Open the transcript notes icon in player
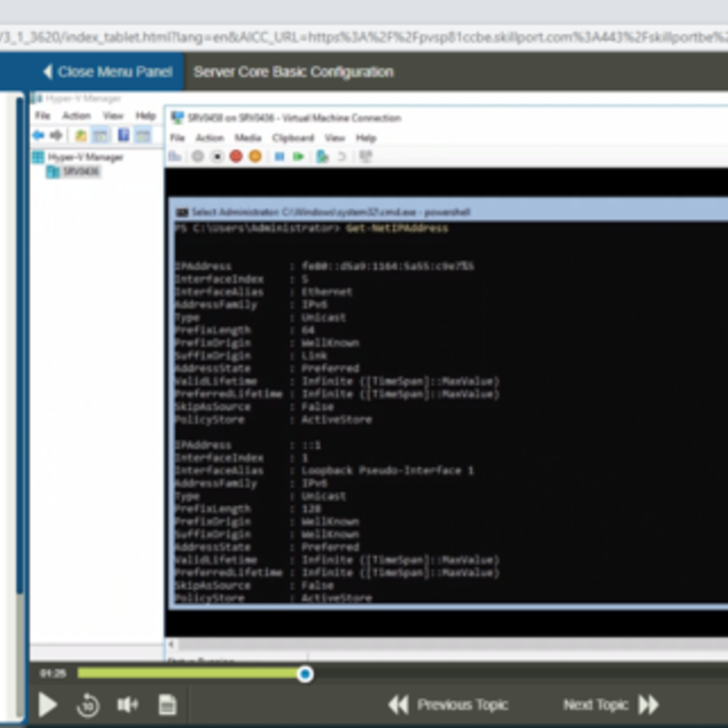The width and height of the screenshot is (728, 728). pyautogui.click(x=167, y=704)
